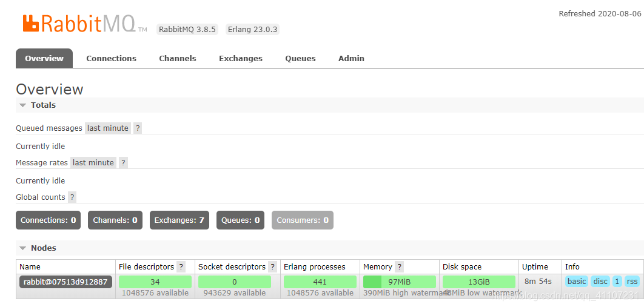Click the Socket descriptors bar showing 0
The width and height of the screenshot is (644, 307).
pyautogui.click(x=235, y=282)
